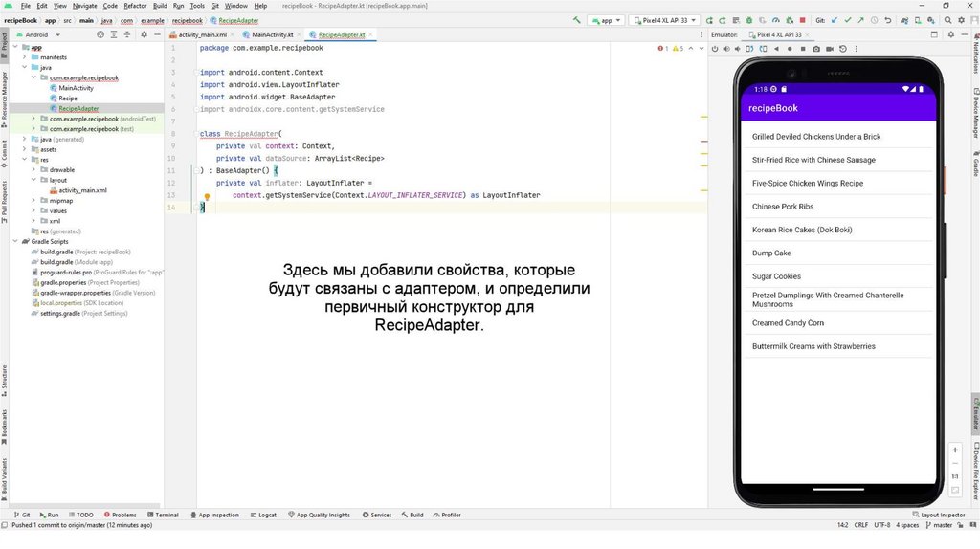Take an emulator screenshot with camera icon
The width and height of the screenshot is (980, 549).
pos(815,48)
